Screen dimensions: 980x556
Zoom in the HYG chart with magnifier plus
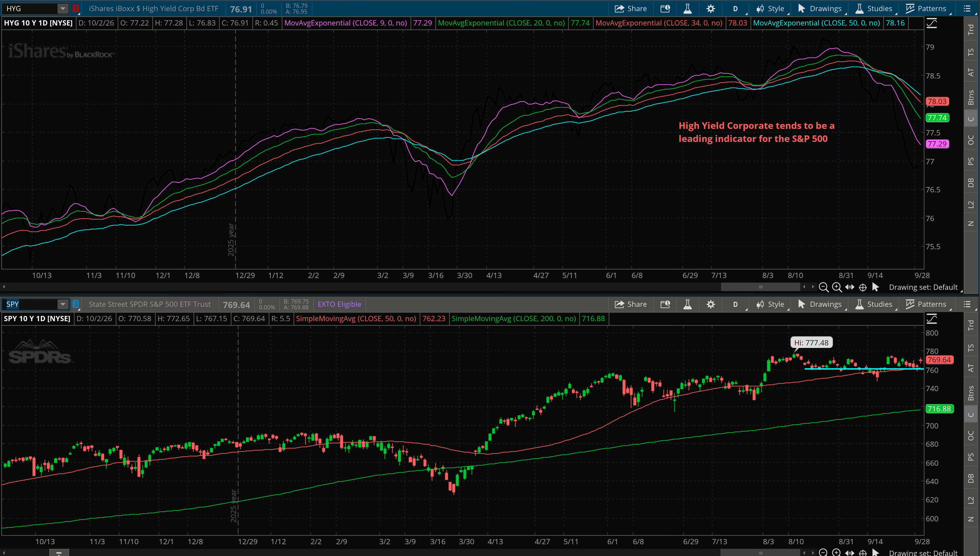[836, 287]
